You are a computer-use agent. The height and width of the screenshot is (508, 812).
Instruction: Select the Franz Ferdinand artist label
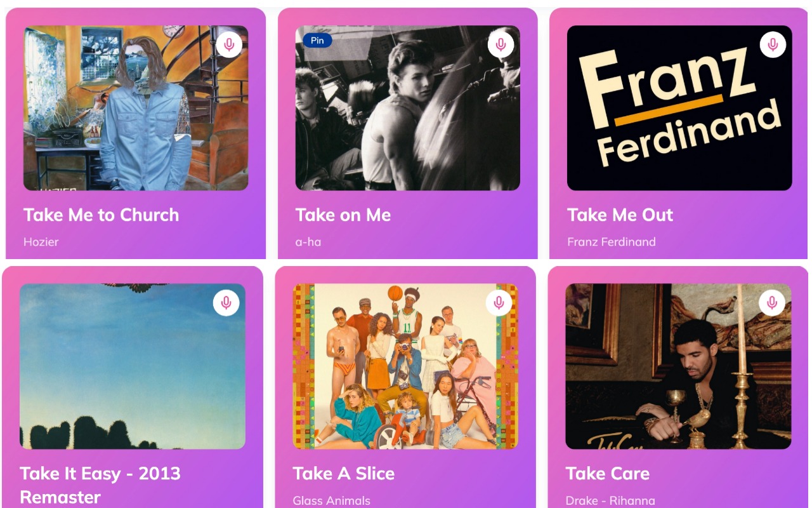[611, 242]
